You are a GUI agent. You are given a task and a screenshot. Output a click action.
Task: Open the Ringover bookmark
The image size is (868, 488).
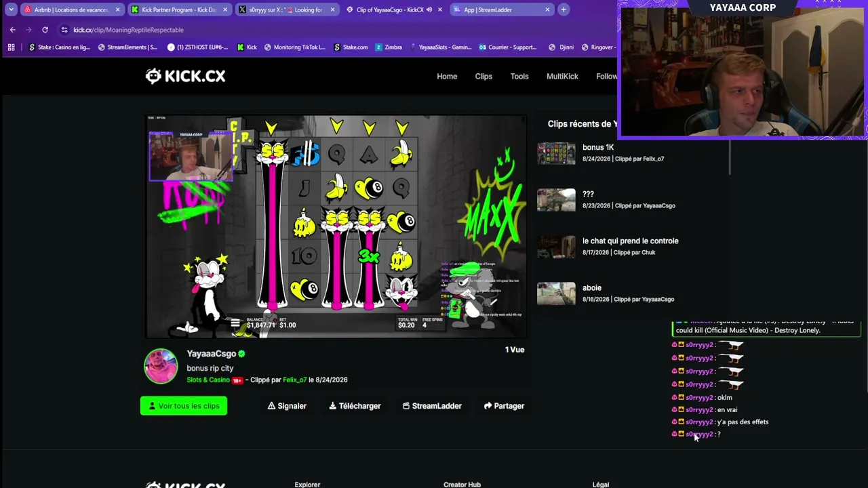598,47
